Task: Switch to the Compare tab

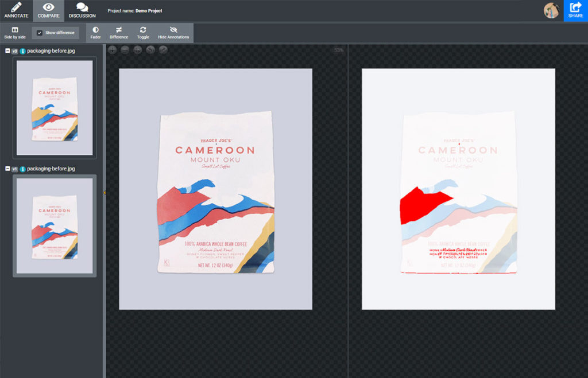Action: (48, 10)
